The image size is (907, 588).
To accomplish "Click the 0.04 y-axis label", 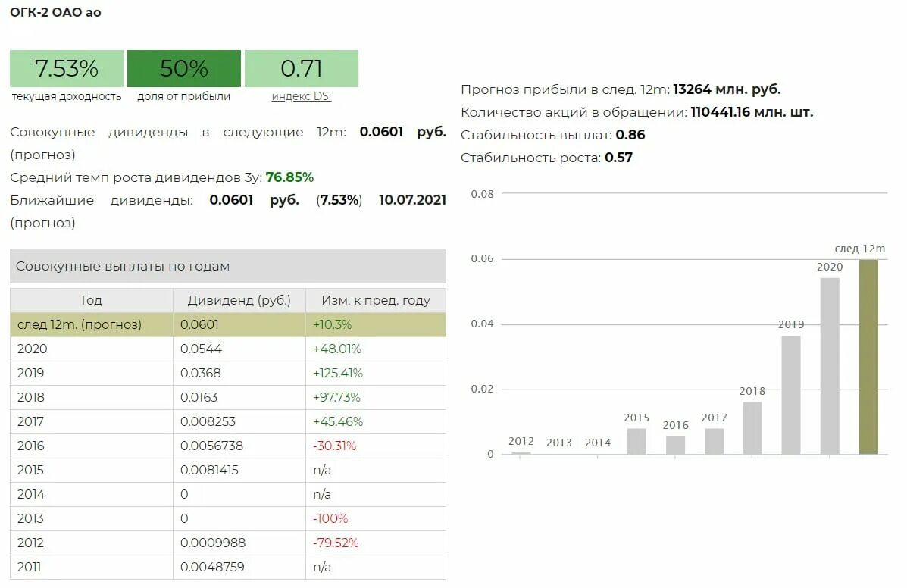I will pyautogui.click(x=482, y=324).
